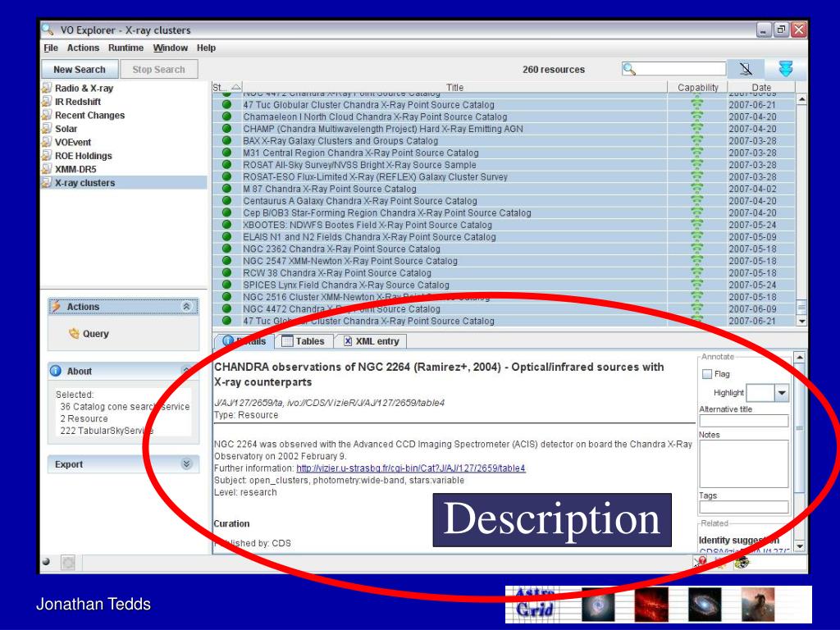Click the capability icon in the CHAMP row
The width and height of the screenshot is (840, 630).
tap(696, 129)
